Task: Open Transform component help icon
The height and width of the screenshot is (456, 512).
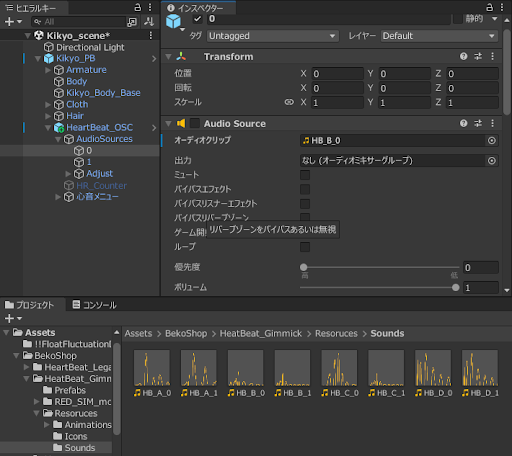Action: click(463, 56)
